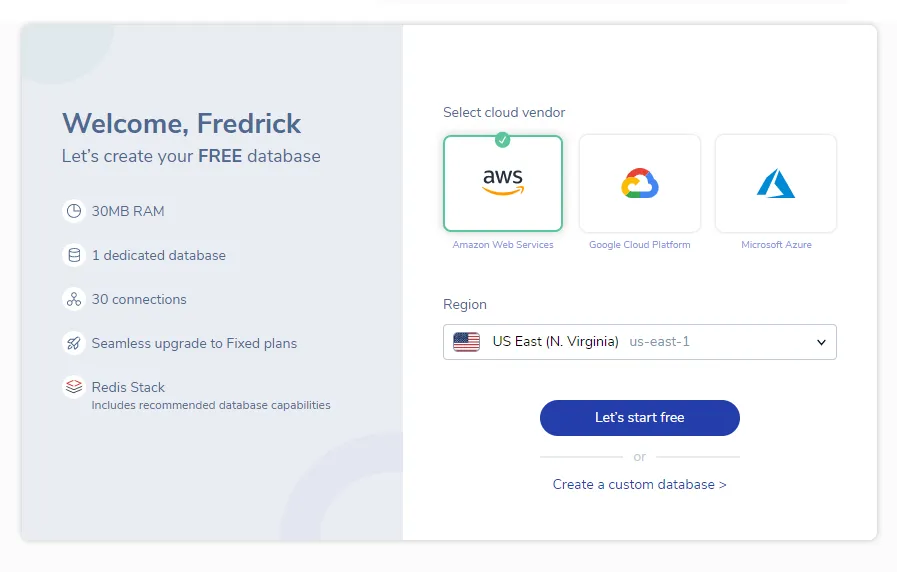Click the Microsoft Azure logo icon

(776, 183)
